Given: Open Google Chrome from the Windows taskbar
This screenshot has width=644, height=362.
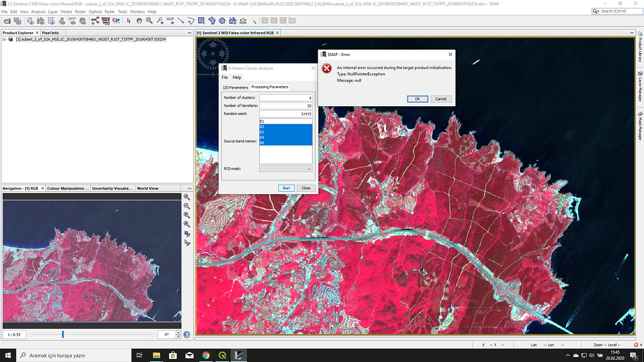Looking at the screenshot, I should (x=206, y=355).
